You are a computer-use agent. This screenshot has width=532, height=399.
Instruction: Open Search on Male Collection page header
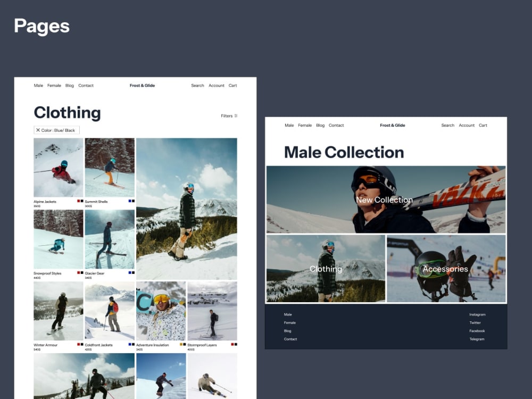click(448, 125)
